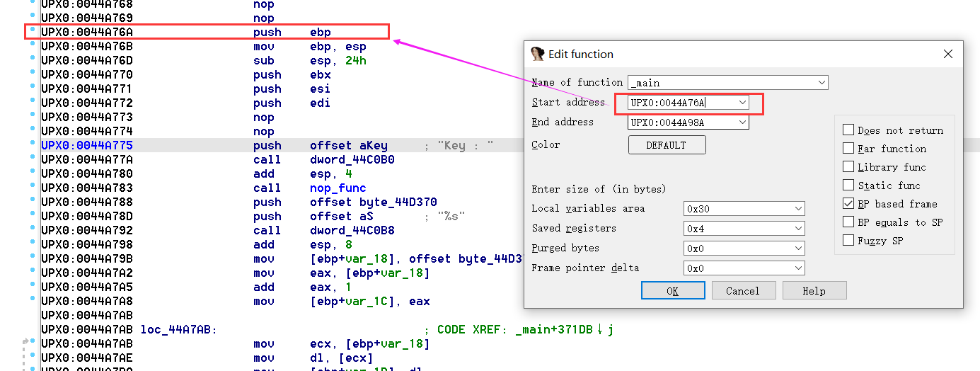Image resolution: width=980 pixels, height=371 pixels.
Task: Click the DEFAULT color button
Action: [667, 145]
